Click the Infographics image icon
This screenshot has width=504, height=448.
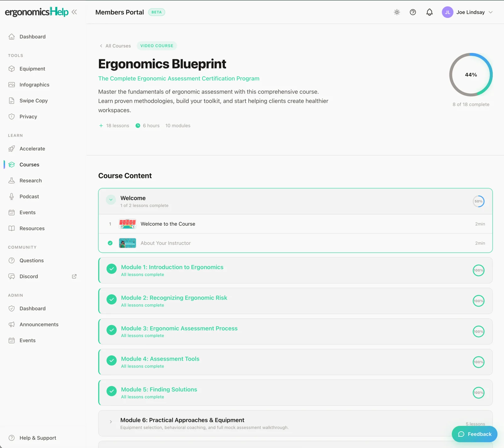click(x=12, y=85)
